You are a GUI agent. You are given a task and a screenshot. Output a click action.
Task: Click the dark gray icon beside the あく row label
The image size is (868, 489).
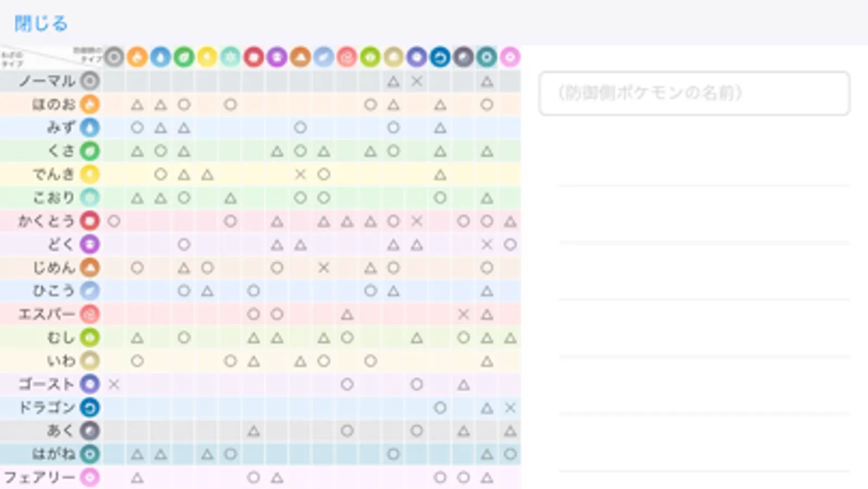pyautogui.click(x=90, y=431)
